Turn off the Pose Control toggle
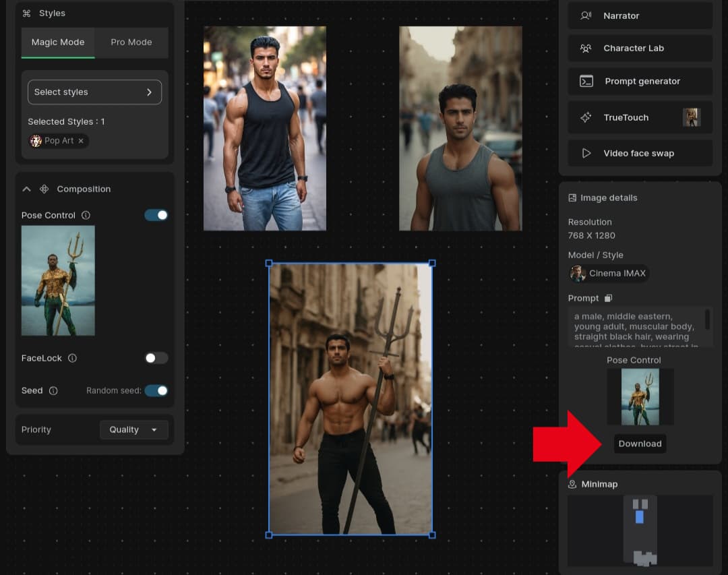Screen dimensions: 728x575 tap(156, 215)
